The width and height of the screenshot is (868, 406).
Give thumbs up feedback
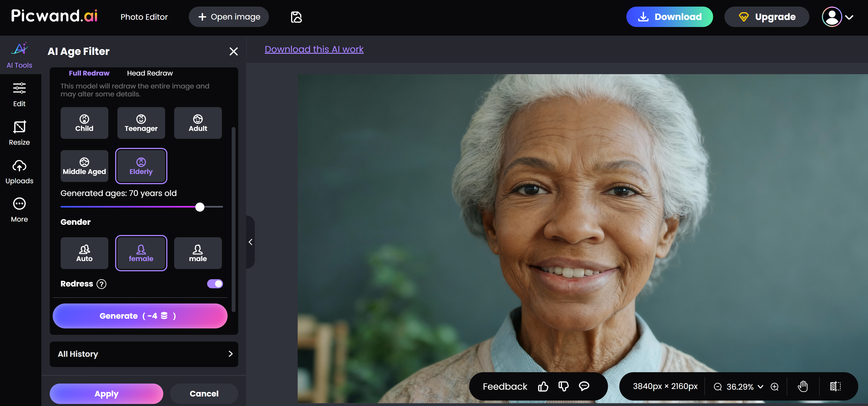pyautogui.click(x=543, y=386)
